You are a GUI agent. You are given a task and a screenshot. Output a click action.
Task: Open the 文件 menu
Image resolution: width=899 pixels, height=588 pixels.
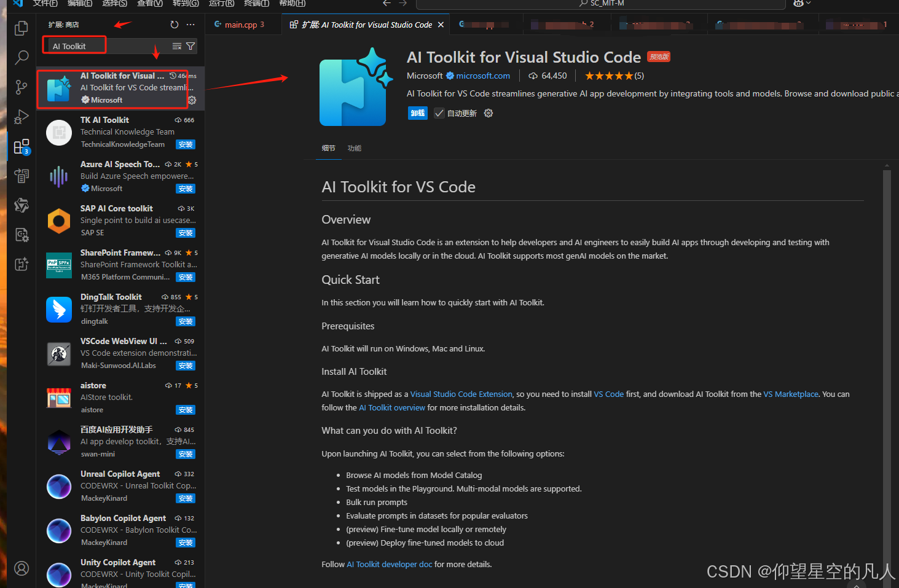(45, 4)
